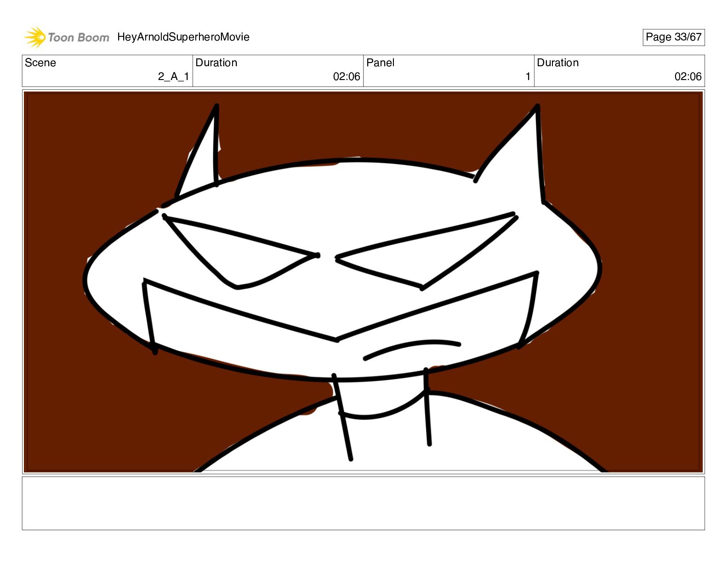Click the panel number 1

[528, 76]
